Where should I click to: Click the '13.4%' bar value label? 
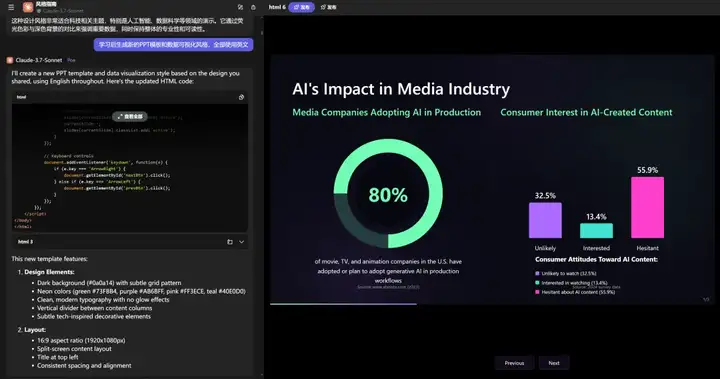(596, 216)
